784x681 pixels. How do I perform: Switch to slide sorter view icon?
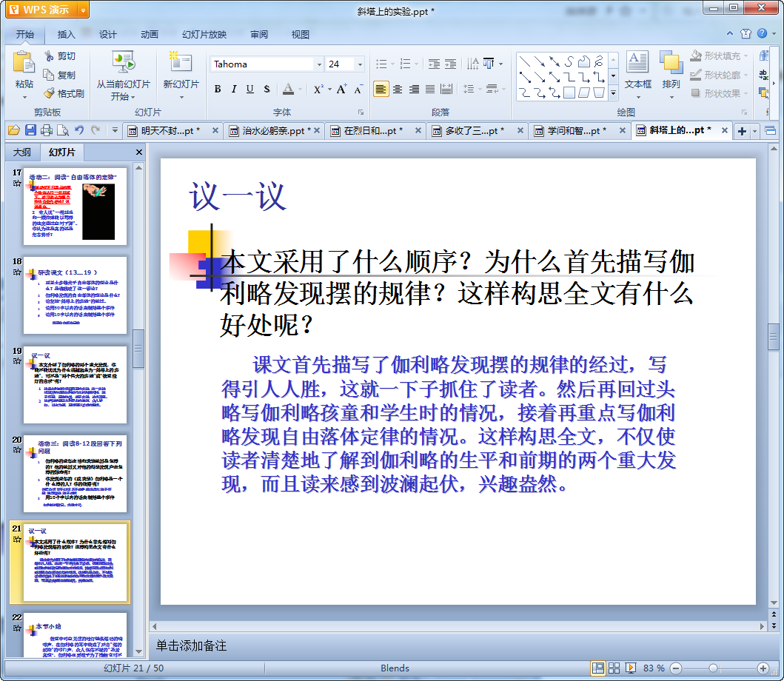pos(614,668)
